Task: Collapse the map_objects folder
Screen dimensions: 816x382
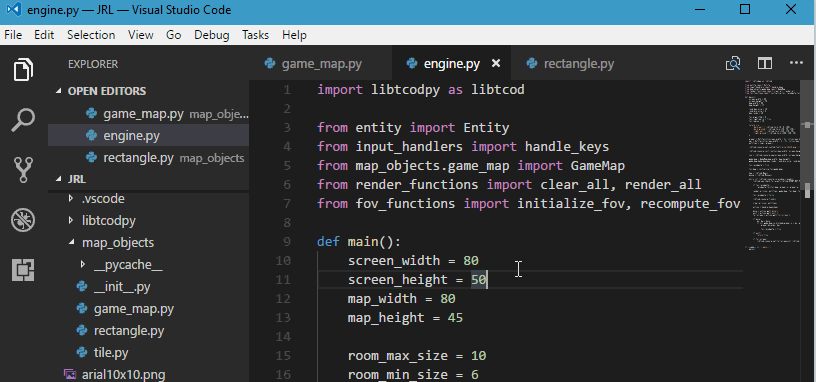Action: pos(71,243)
